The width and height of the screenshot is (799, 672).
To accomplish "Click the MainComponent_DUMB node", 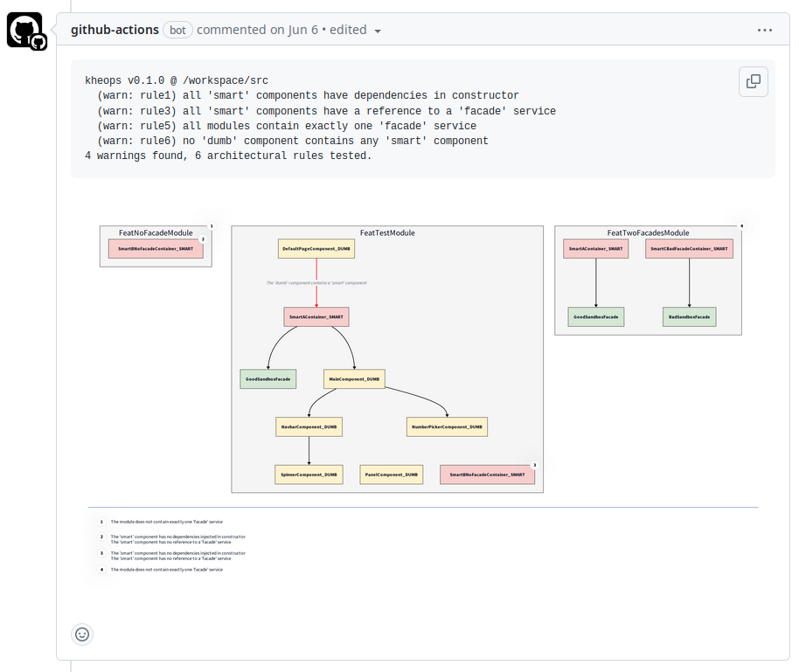I will [x=354, y=379].
